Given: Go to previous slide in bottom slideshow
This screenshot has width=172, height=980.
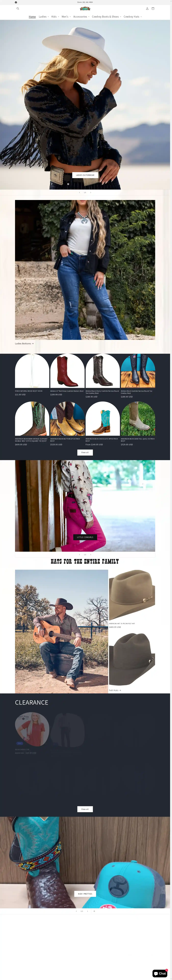Looking at the screenshot, I should click(76, 911).
